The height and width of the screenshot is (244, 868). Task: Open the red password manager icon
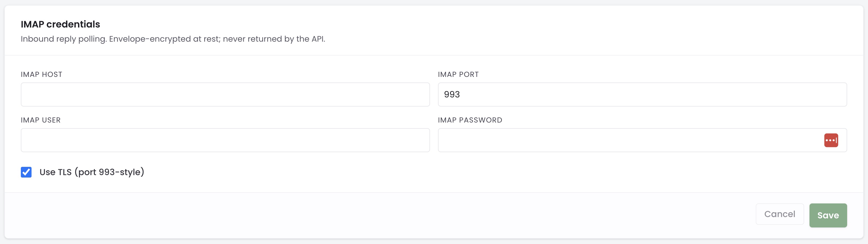point(831,140)
